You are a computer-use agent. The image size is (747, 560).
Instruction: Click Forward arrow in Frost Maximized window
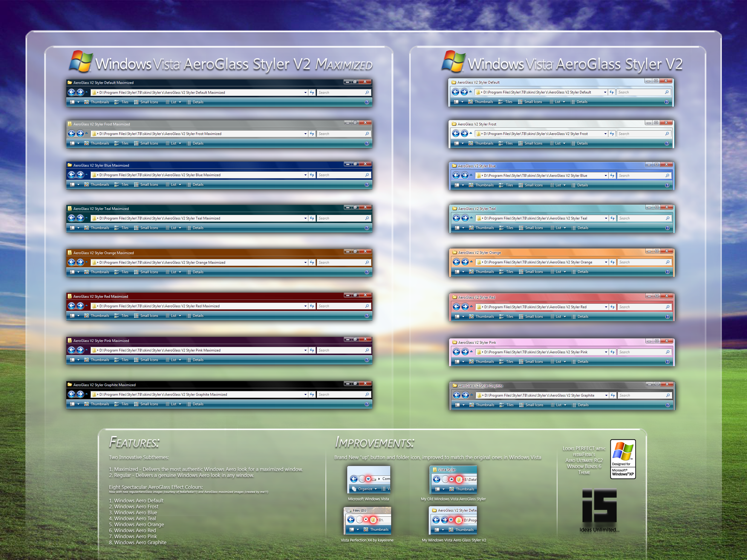[80, 134]
